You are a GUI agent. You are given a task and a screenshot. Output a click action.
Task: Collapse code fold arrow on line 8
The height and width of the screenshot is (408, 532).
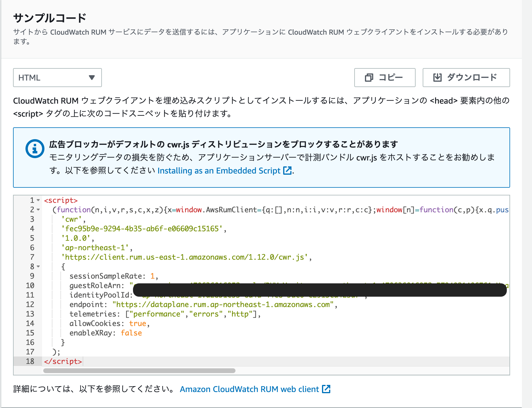38,267
